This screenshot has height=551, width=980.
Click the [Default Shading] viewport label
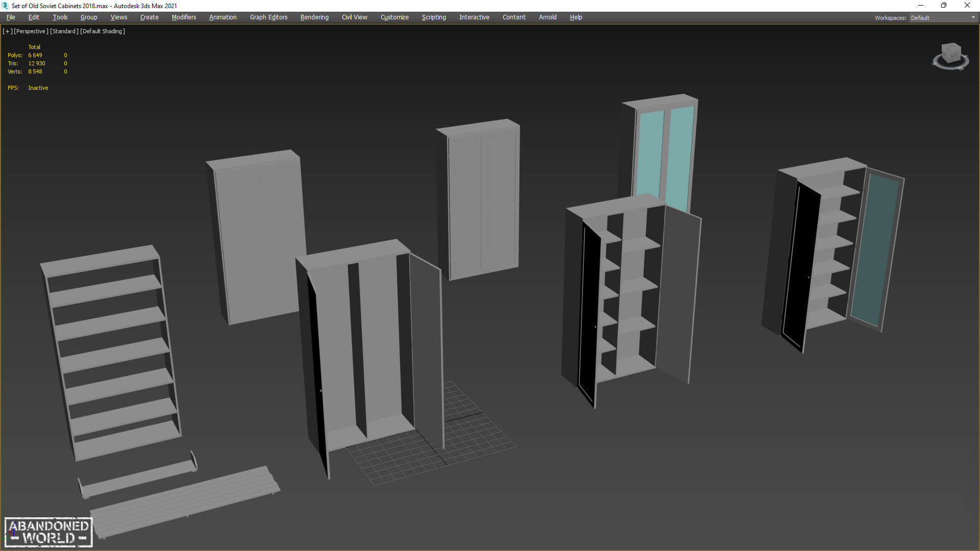[103, 31]
